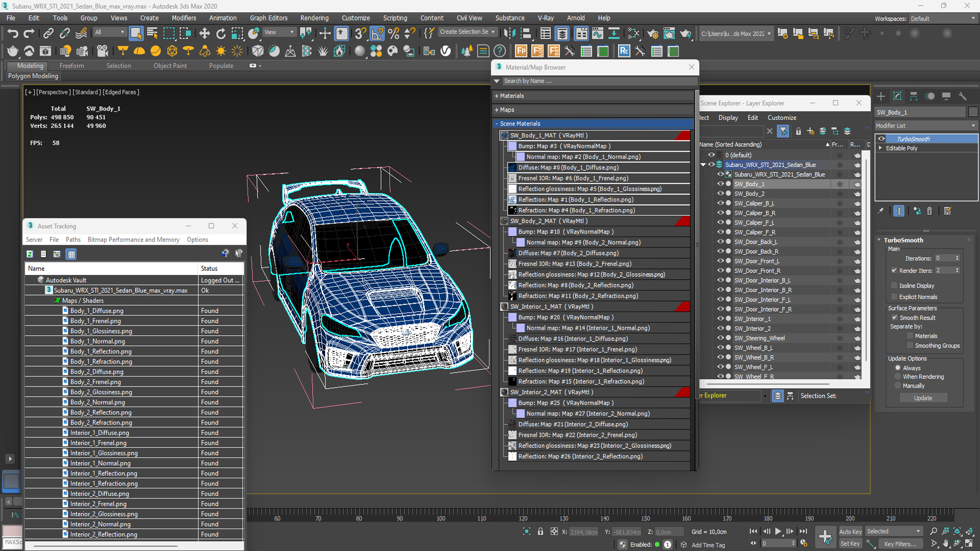Hide the SW_Body_2 object eye icon
The height and width of the screenshot is (551, 980).
[x=720, y=193]
